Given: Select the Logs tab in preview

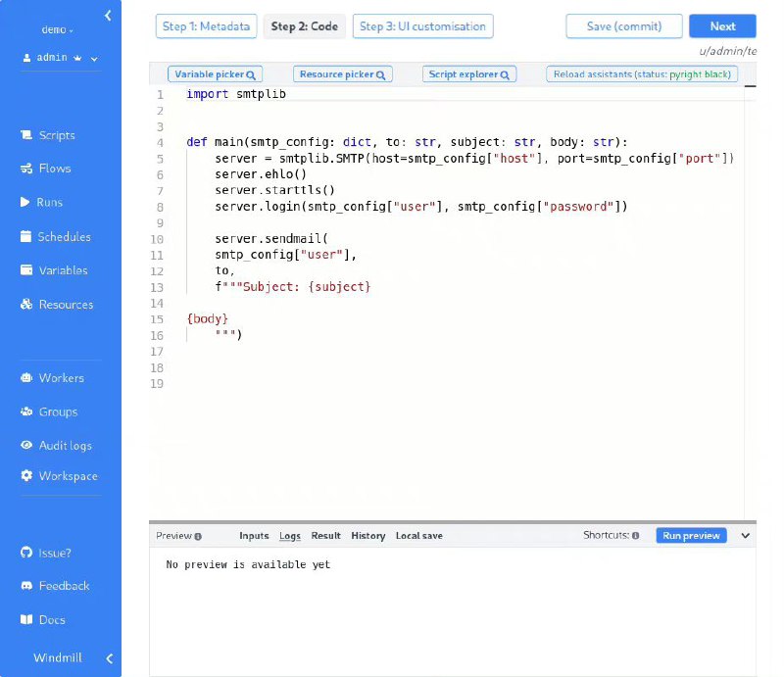Looking at the screenshot, I should coord(290,536).
